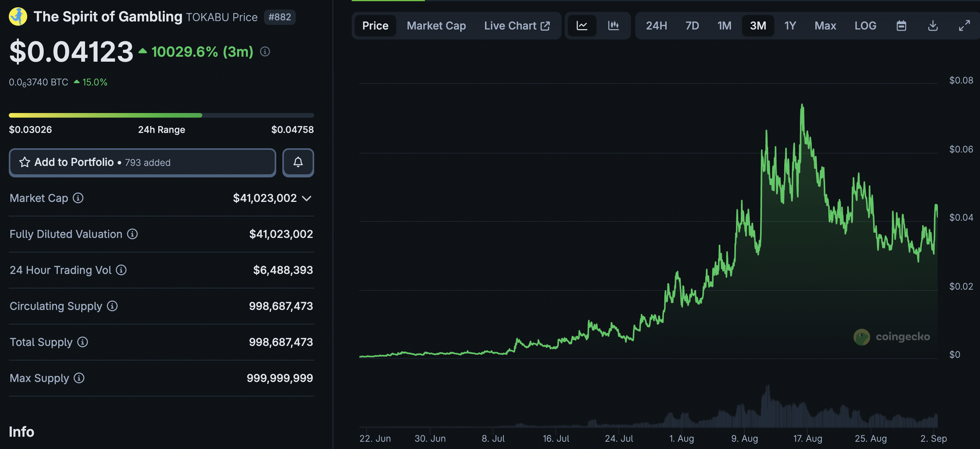This screenshot has width=980, height=449.
Task: Open Fully Diluted Valuation tooltip
Action: click(x=132, y=234)
